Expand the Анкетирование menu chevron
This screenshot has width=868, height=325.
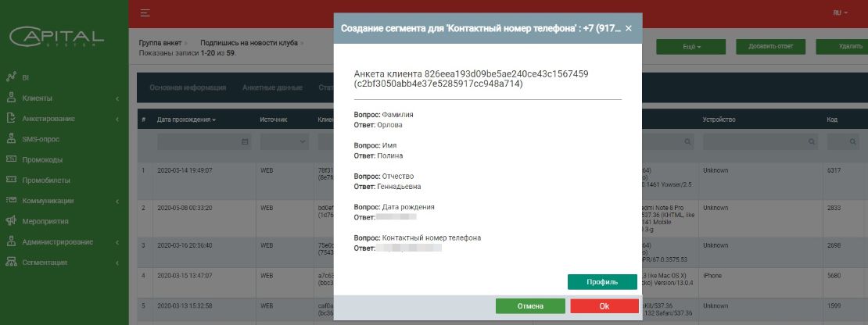(x=117, y=119)
